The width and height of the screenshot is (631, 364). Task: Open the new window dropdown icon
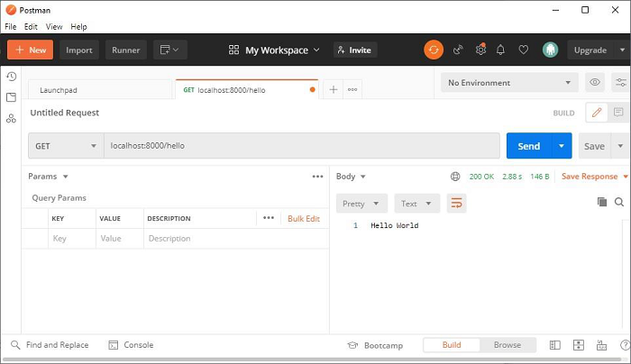pyautogui.click(x=169, y=50)
